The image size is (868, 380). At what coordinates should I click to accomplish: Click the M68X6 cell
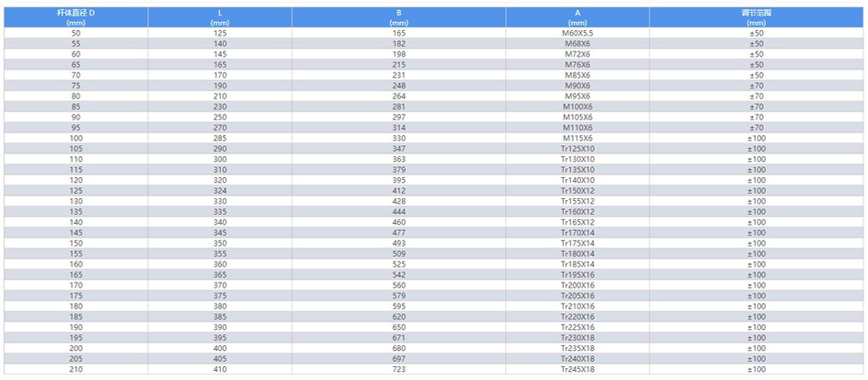click(x=577, y=44)
